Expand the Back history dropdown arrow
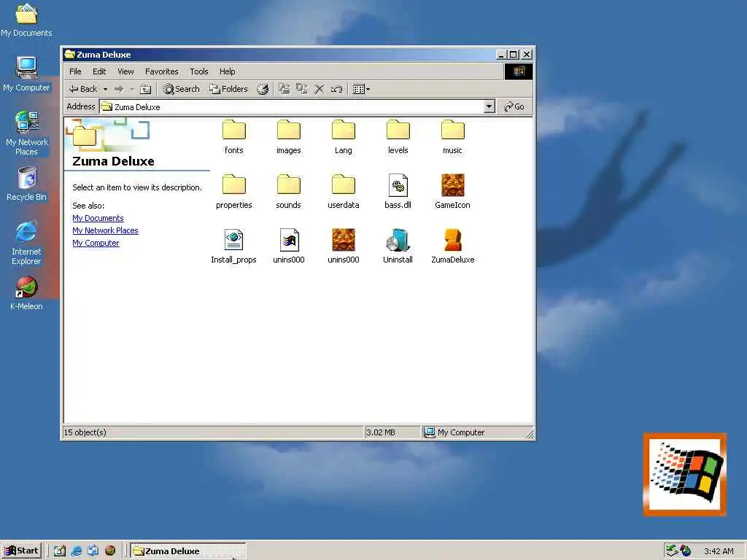 [x=105, y=89]
